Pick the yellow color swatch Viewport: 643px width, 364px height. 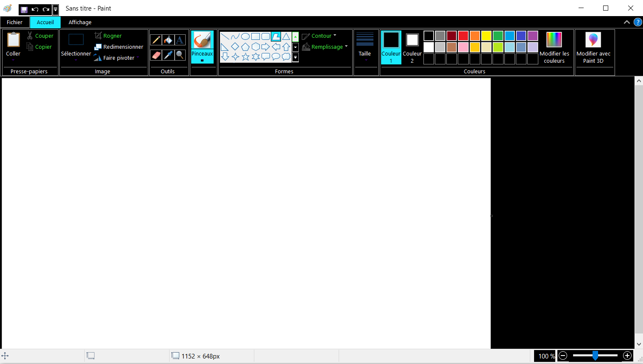(x=486, y=36)
